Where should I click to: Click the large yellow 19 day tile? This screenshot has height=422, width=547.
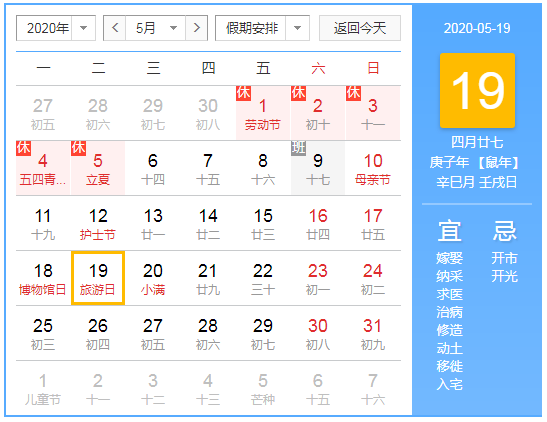pos(477,90)
